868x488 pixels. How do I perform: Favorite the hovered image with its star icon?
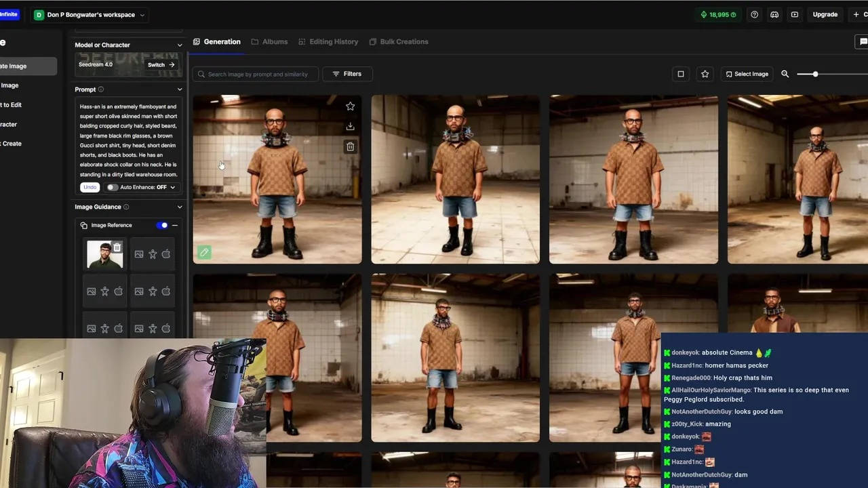pos(350,106)
